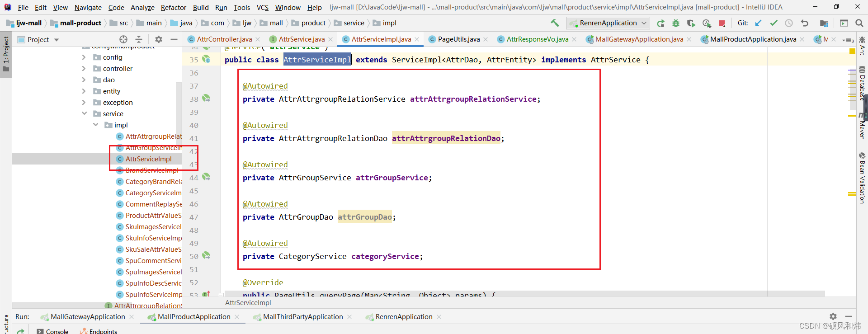Screen dimensions: 868x334
Task: Expand the controller folder in the tree
Action: [84, 69]
